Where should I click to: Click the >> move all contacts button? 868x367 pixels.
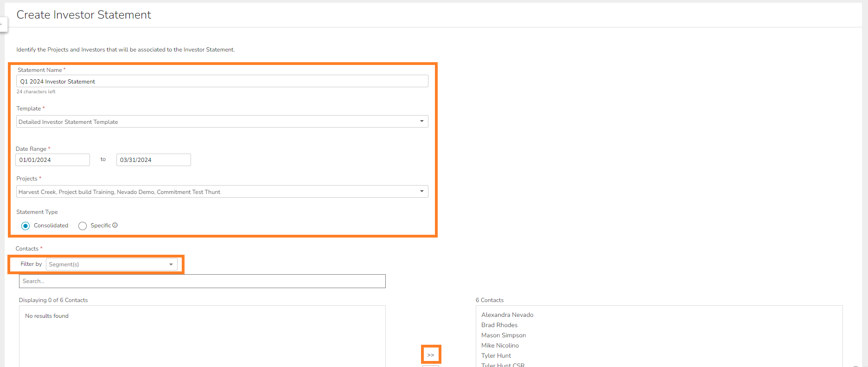click(431, 355)
